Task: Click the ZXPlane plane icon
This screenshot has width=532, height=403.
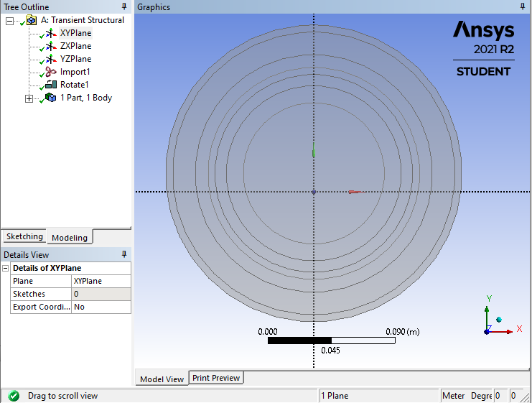Action: [x=50, y=46]
